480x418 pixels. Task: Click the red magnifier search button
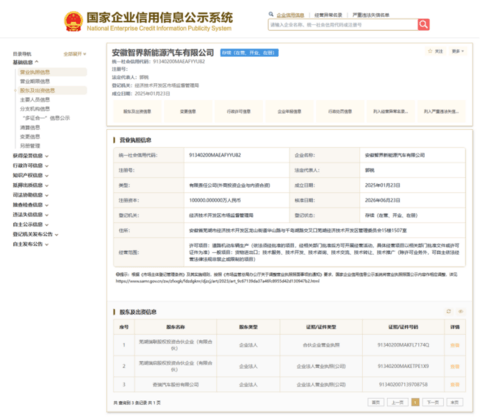click(423, 24)
